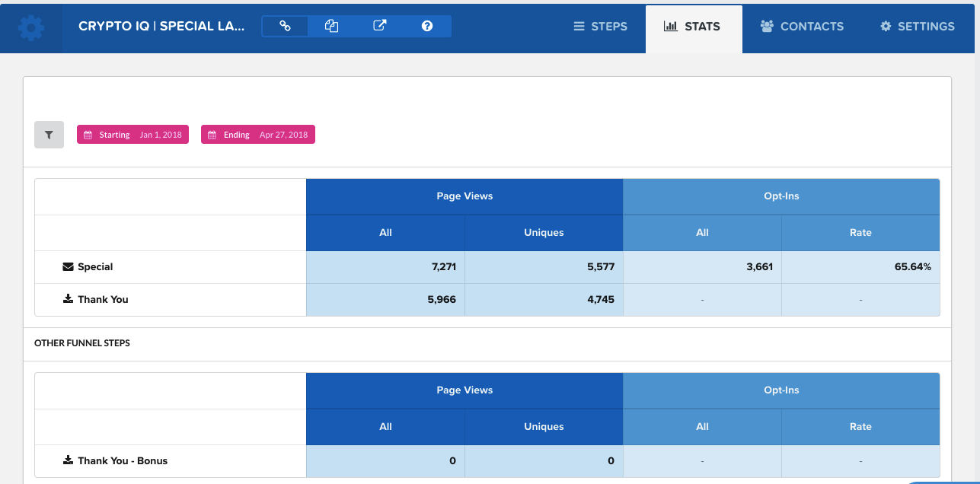Screen dimensions: 980x484
Task: Select the Stats tab
Action: click(692, 27)
